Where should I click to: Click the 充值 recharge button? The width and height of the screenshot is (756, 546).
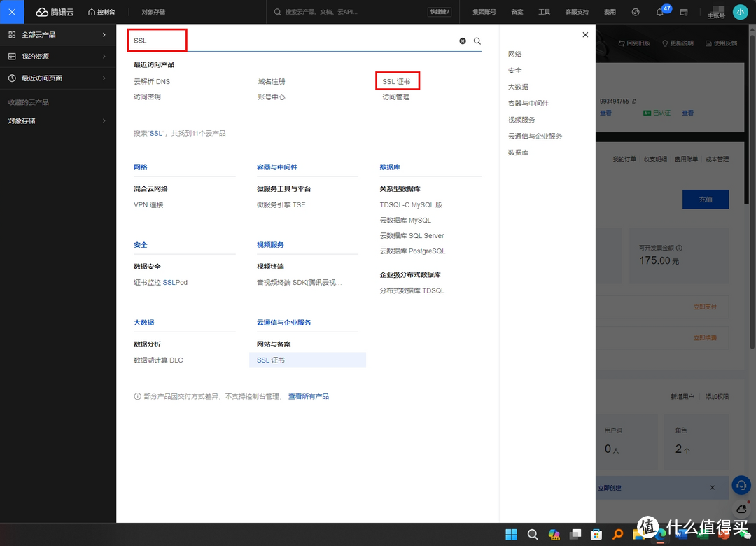(x=706, y=199)
